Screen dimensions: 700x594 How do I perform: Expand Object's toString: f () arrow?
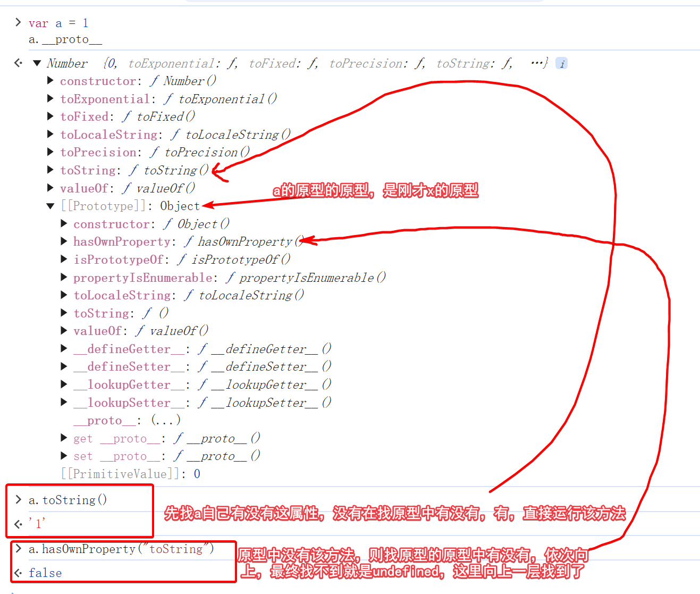(x=64, y=313)
